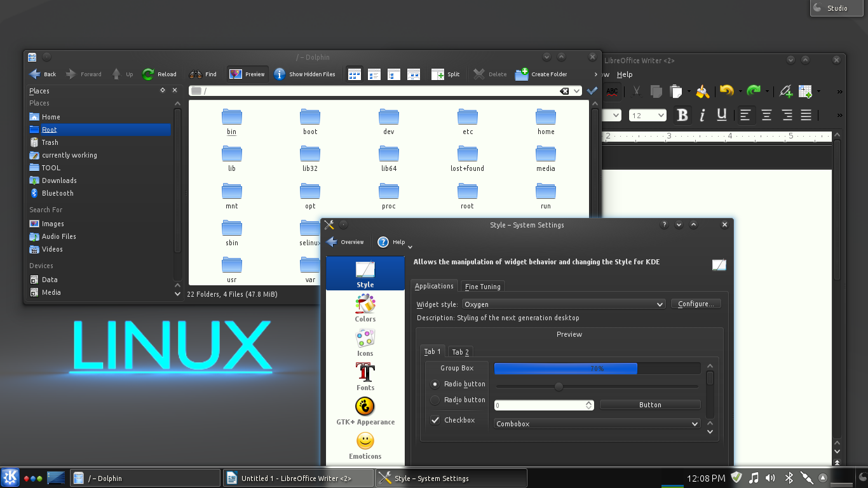Toggle Preview mode in Dolphin
This screenshot has width=868, height=488.
[x=247, y=74]
